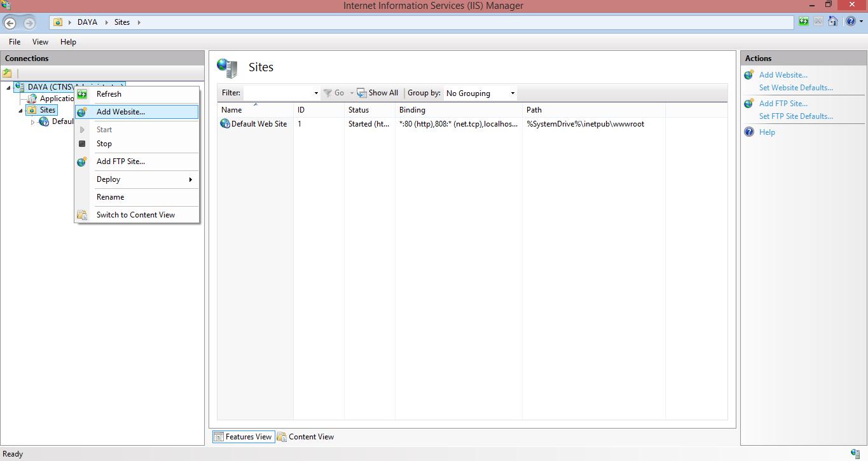Click the green Refresh Page toolbar icon

(804, 22)
